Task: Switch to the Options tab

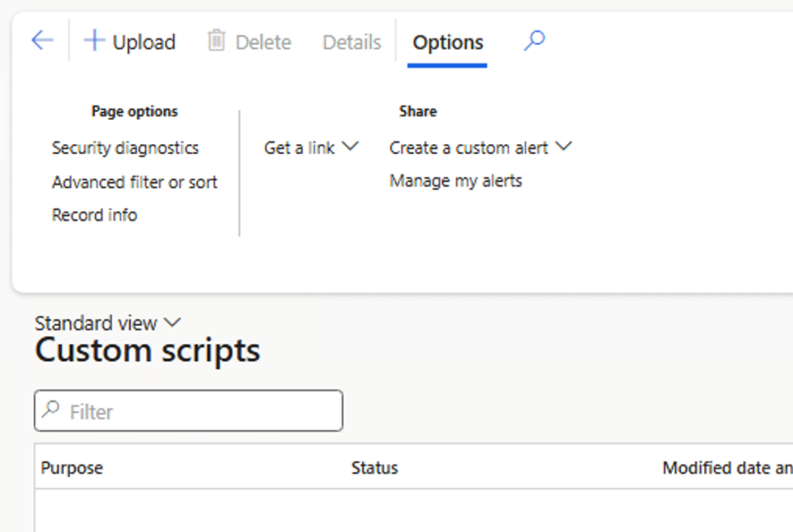Action: point(448,42)
